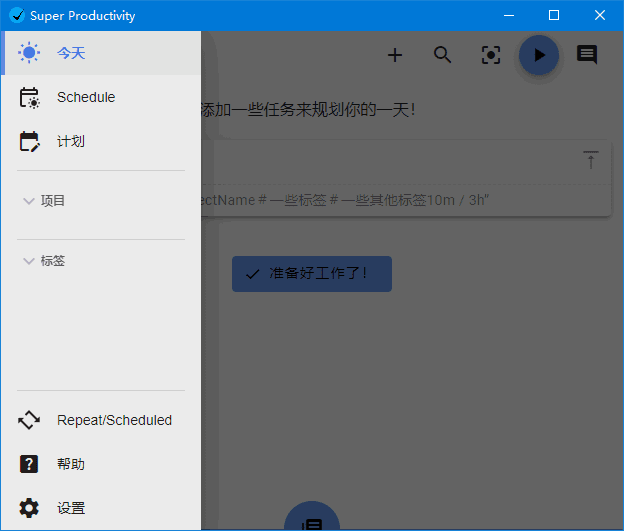Screen dimensions: 624x531
Task: Open the 设置 menu entry
Action: pos(71,508)
